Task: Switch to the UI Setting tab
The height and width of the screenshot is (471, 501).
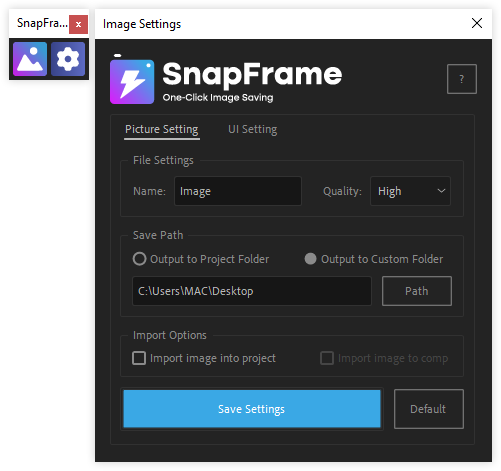Action: pos(252,129)
